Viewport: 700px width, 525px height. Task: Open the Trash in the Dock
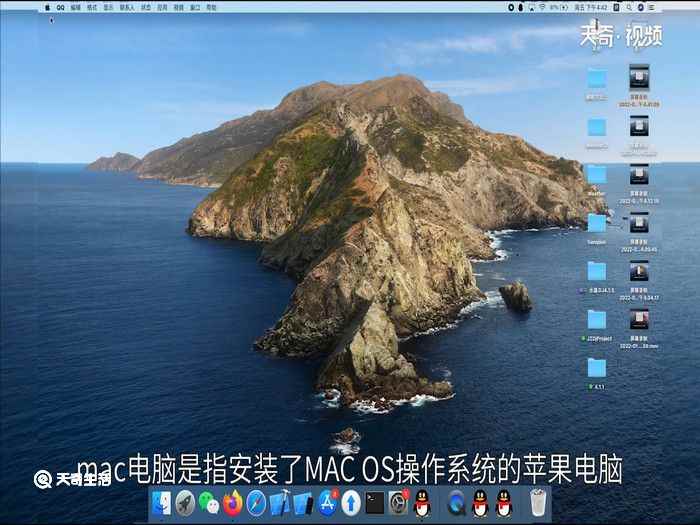(538, 503)
